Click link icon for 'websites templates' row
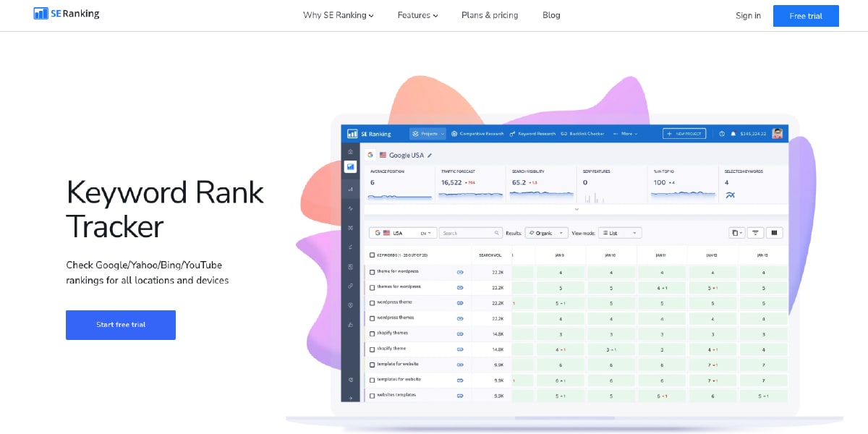 coord(460,396)
